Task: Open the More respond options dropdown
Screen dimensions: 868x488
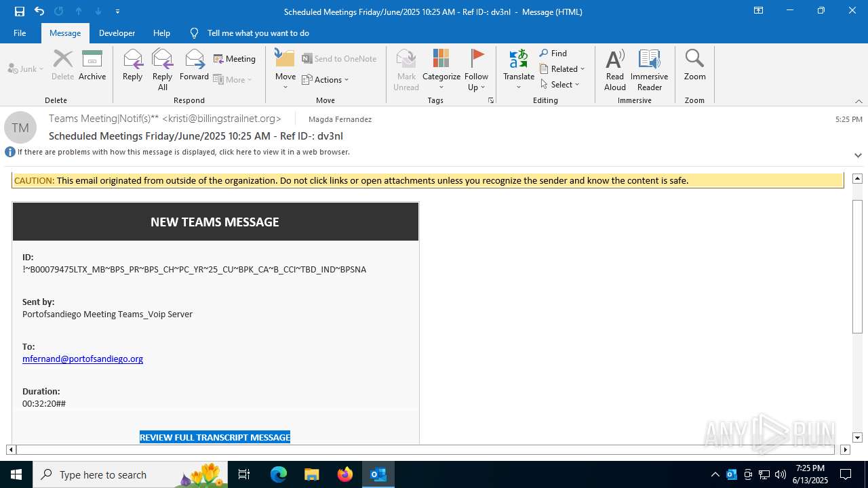Action: tap(233, 79)
